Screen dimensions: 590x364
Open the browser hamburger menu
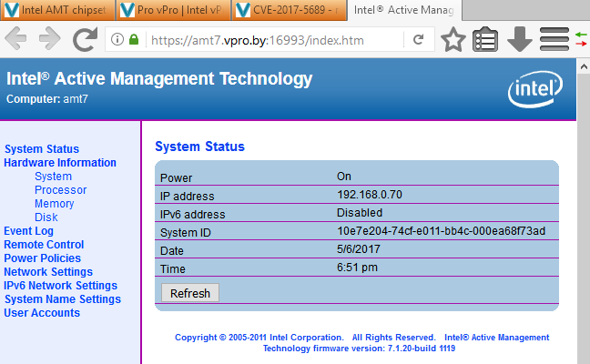[x=554, y=39]
